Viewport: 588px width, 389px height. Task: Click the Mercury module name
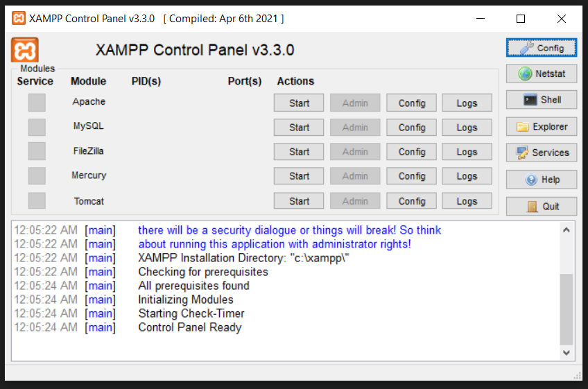89,175
